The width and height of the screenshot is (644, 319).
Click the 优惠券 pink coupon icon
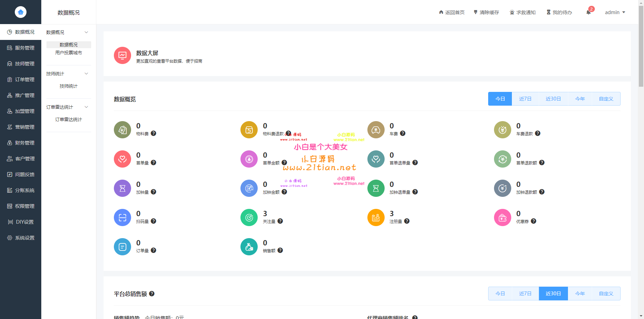click(x=503, y=217)
